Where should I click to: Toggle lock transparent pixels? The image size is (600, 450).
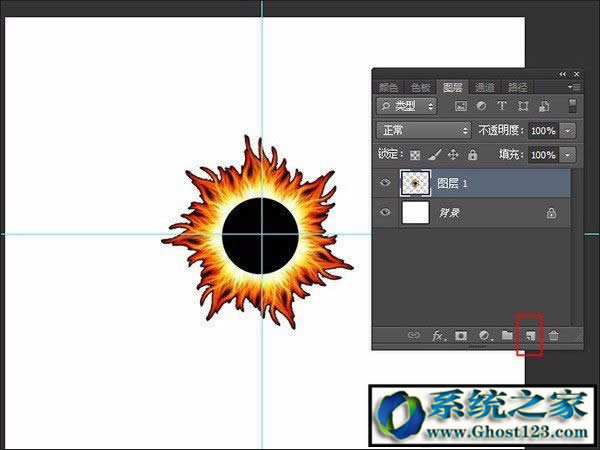[415, 155]
